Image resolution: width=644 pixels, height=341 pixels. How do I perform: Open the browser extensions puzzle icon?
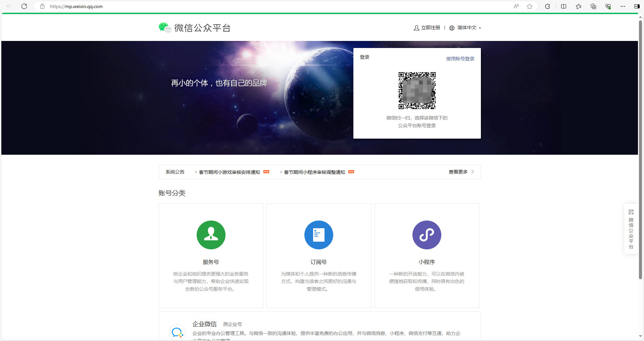click(547, 6)
